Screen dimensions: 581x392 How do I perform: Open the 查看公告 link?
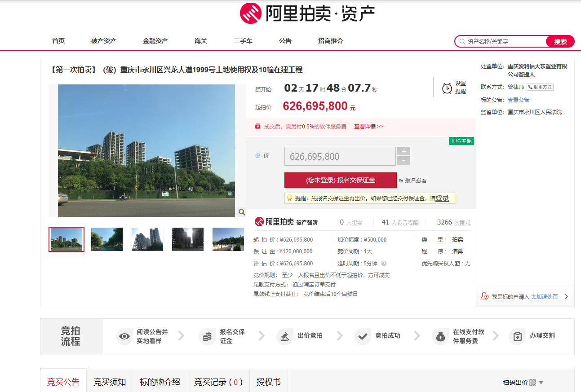click(x=519, y=100)
